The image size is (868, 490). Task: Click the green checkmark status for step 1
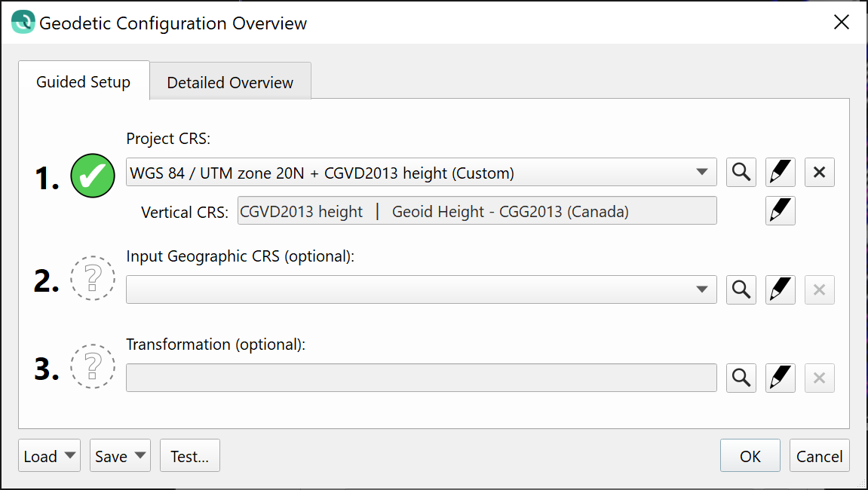click(93, 176)
